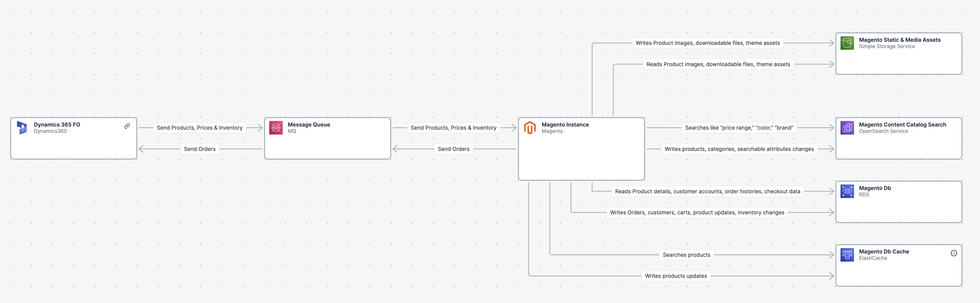Click the orange Magento logo on Magento Instance
Viewport: 980px width, 303px height.
530,128
